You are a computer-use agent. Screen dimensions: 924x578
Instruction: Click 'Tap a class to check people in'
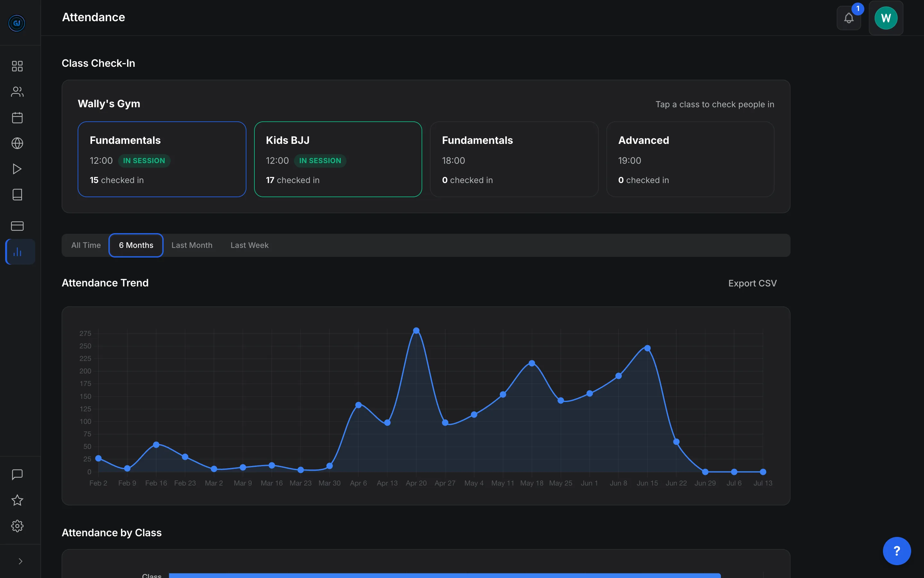click(x=715, y=104)
